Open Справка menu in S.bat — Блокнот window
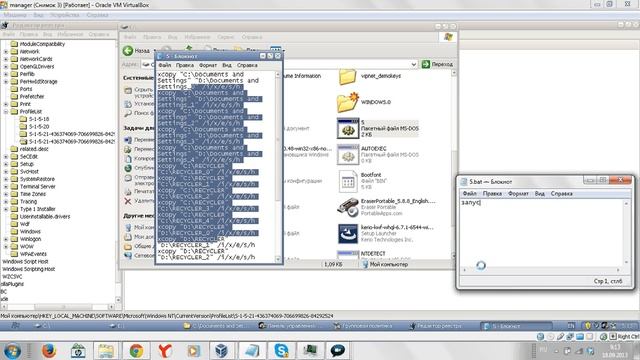The height and width of the screenshot is (360, 640). pyautogui.click(x=561, y=193)
